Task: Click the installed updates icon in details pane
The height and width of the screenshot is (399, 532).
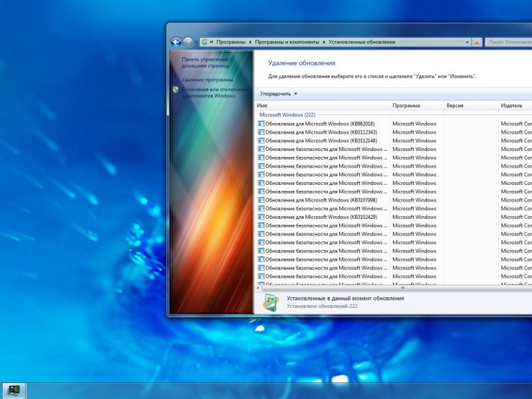Action: pos(270,303)
